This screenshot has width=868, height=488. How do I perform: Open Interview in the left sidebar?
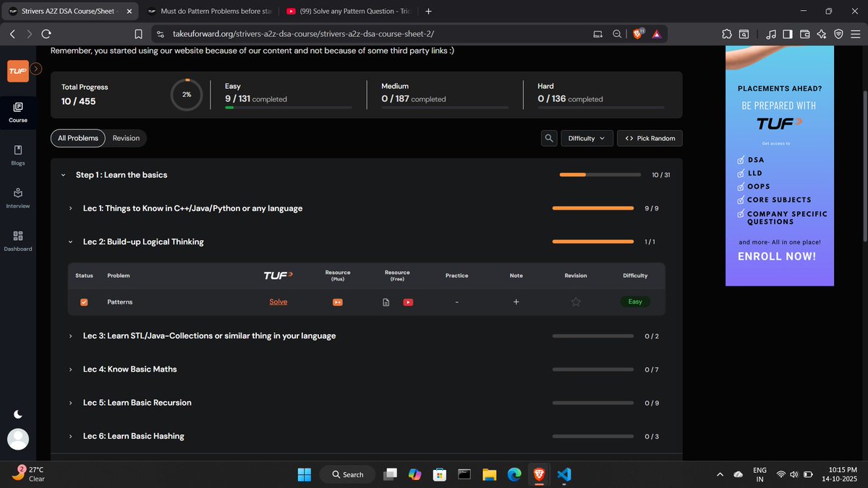[18, 198]
